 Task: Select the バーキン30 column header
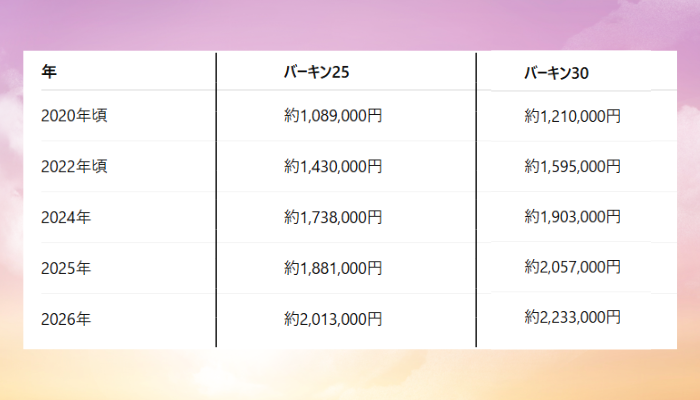click(560, 73)
